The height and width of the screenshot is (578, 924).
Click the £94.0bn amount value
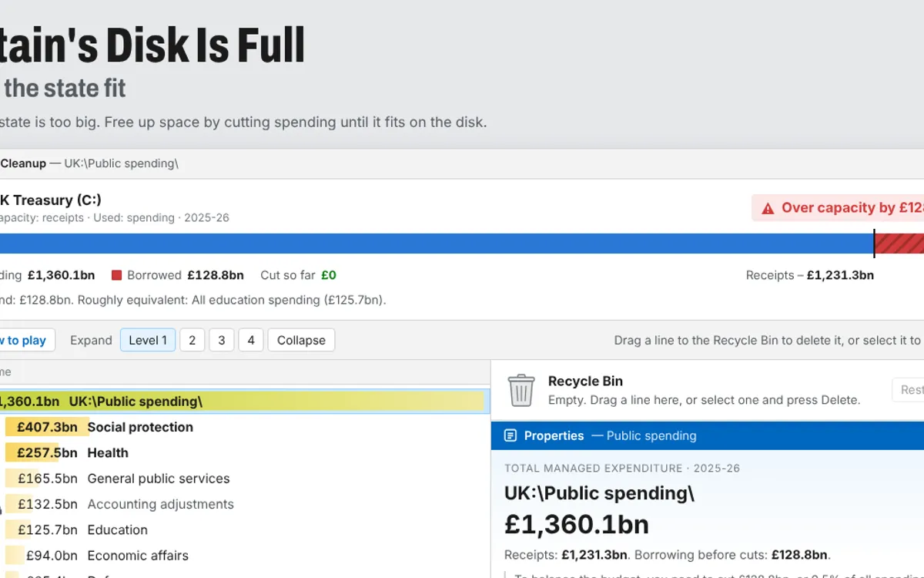(x=52, y=556)
